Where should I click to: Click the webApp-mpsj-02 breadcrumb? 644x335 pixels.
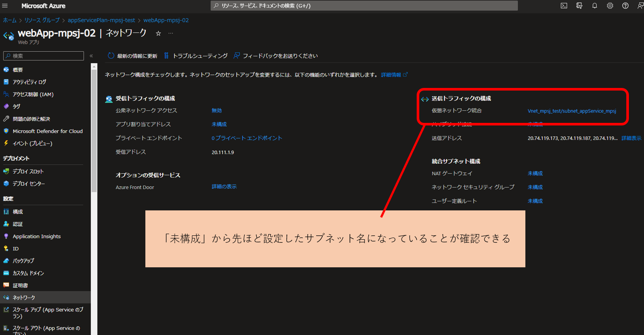tap(166, 20)
